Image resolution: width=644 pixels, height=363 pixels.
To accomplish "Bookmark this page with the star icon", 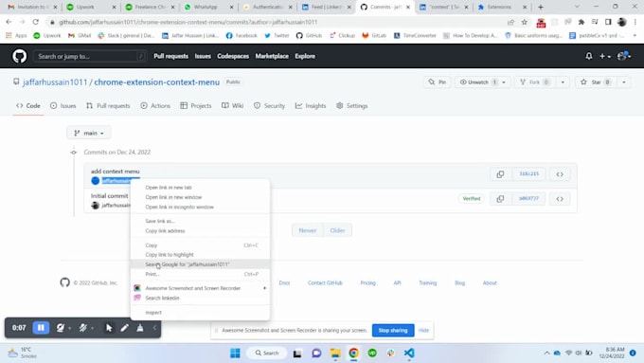I will (525, 22).
